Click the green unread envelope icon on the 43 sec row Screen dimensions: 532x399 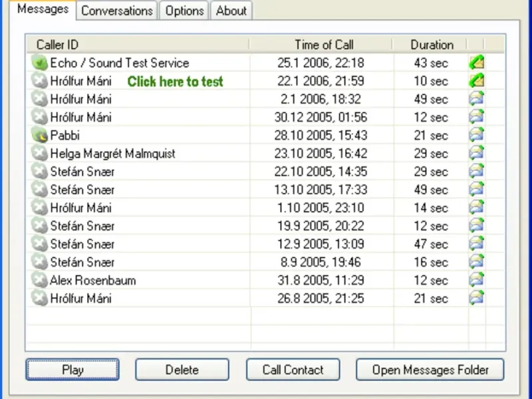pyautogui.click(x=477, y=63)
